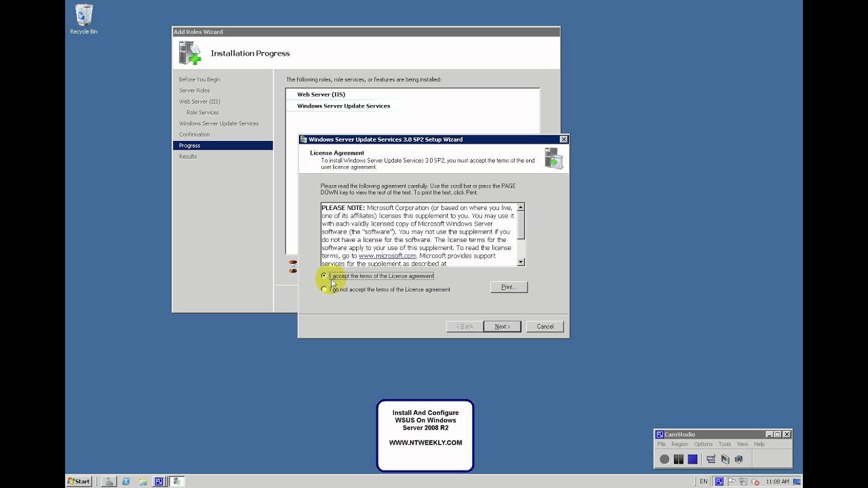The width and height of the screenshot is (868, 488).
Task: Open the Recycle Bin desktop icon
Action: (x=84, y=19)
